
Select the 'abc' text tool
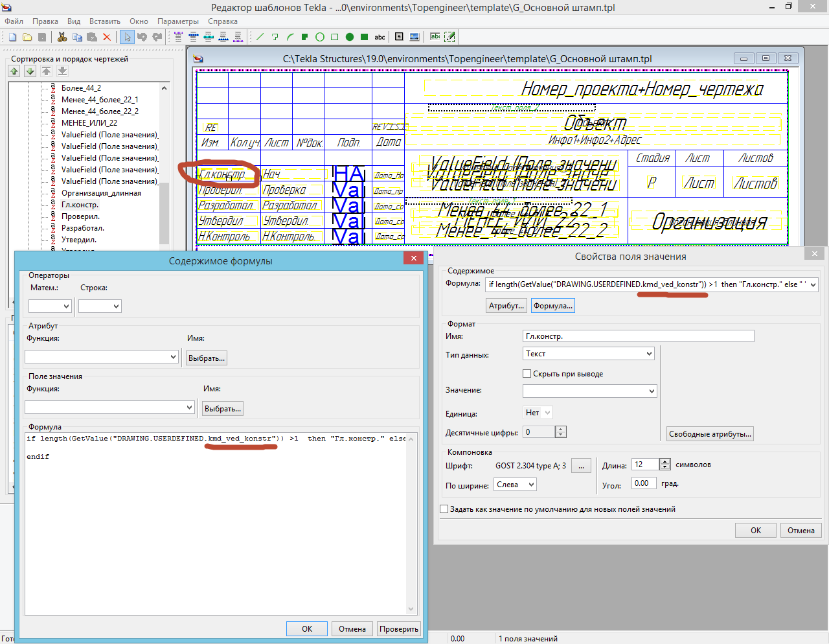tap(380, 37)
